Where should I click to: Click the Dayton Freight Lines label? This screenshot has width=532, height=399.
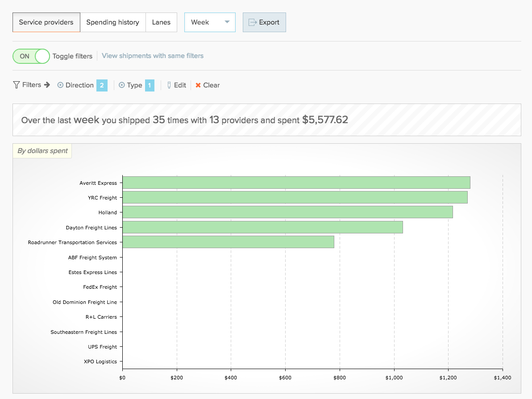click(x=91, y=228)
